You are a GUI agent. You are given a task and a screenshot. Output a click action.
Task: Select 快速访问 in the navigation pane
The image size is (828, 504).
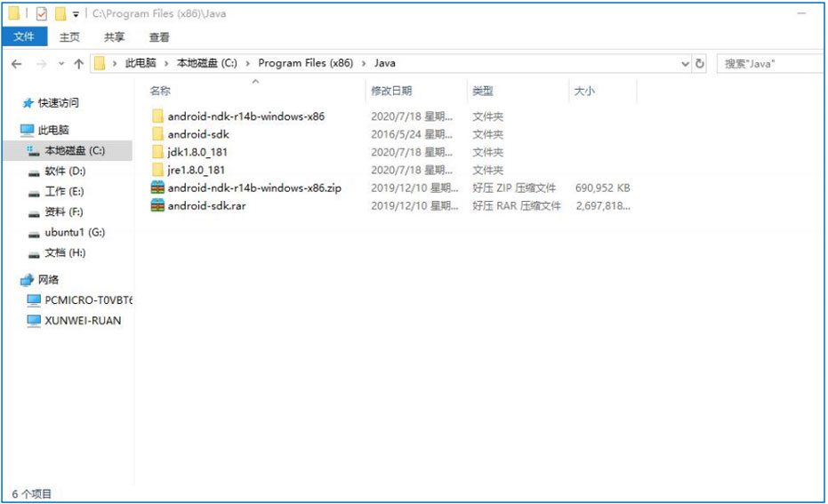(58, 103)
